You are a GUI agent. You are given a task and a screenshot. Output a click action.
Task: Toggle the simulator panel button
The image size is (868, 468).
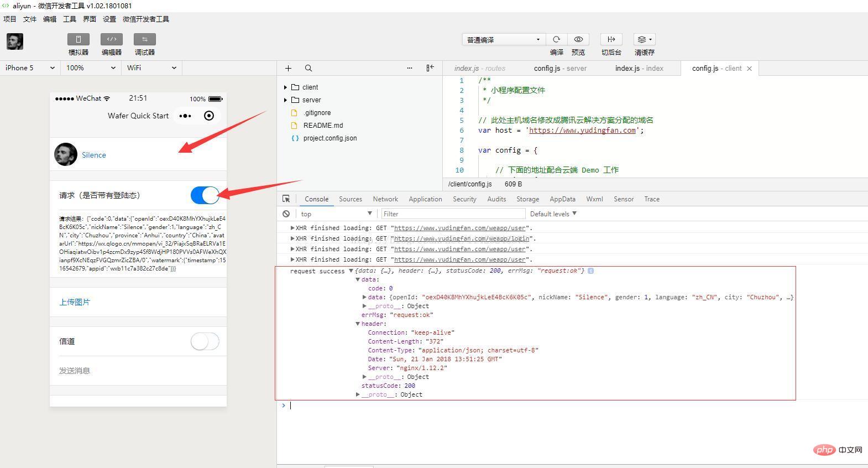78,39
